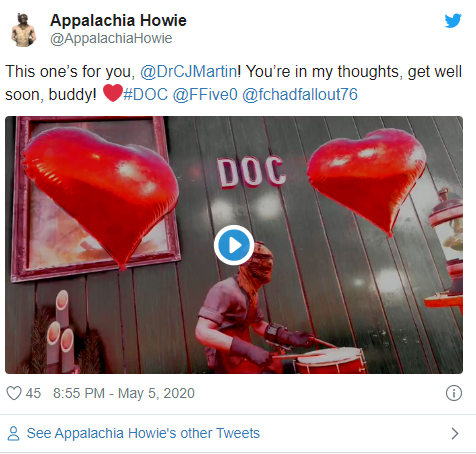Viewport: 476px width, 454px height.
Task: Click the person icon beside other Tweets link
Action: [14, 433]
